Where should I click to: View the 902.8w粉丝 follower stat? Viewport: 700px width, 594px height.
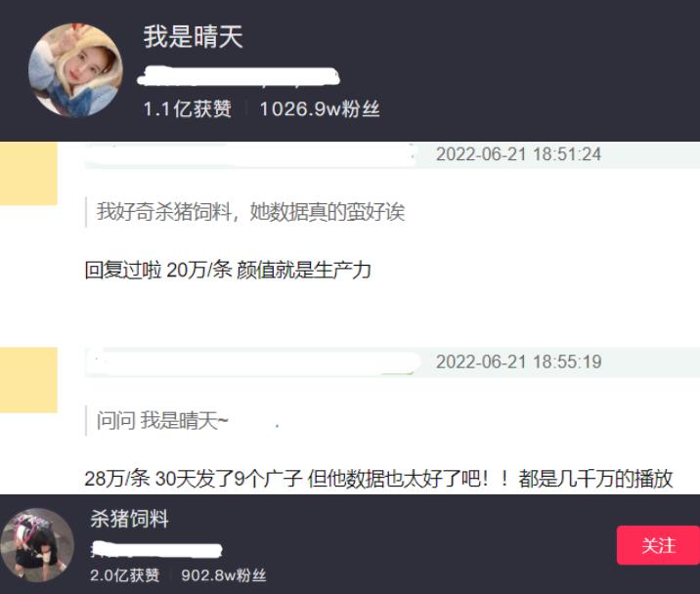224,575
